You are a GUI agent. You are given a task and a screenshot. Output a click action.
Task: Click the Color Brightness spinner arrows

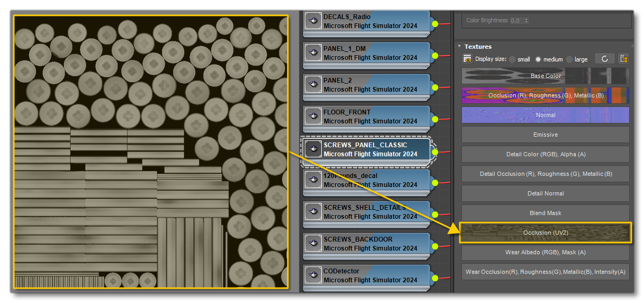coord(526,21)
